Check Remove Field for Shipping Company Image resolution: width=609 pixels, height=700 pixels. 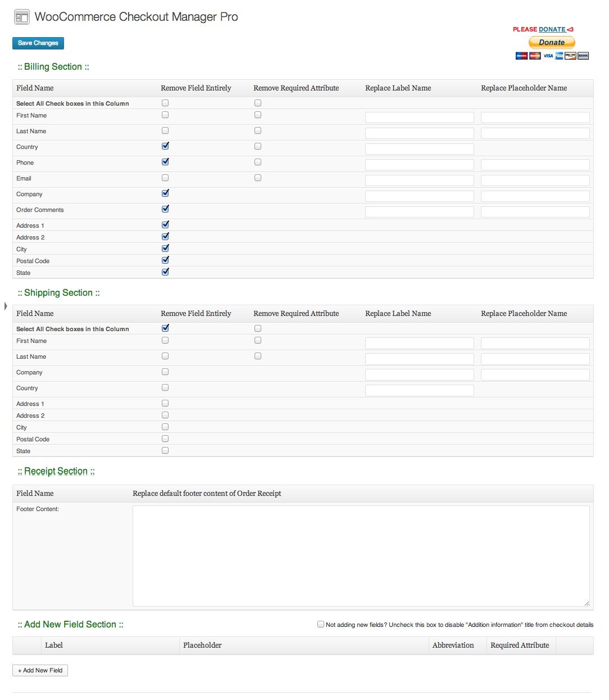165,372
